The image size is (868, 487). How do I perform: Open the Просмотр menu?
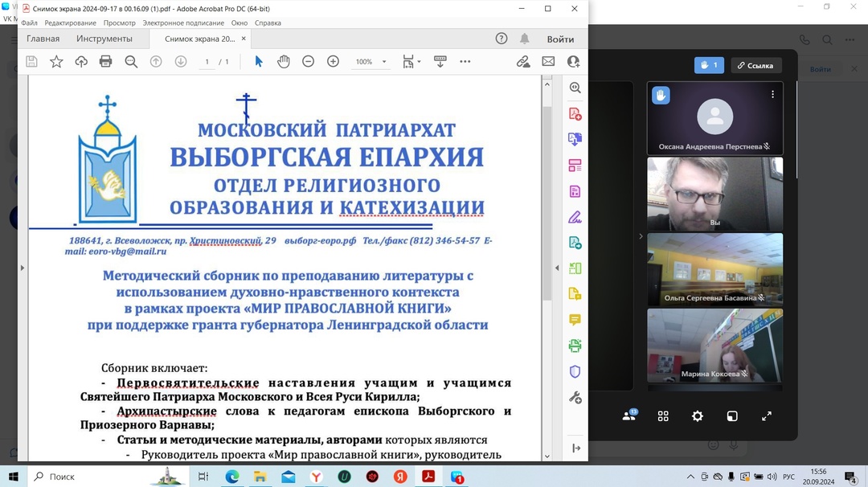click(120, 23)
